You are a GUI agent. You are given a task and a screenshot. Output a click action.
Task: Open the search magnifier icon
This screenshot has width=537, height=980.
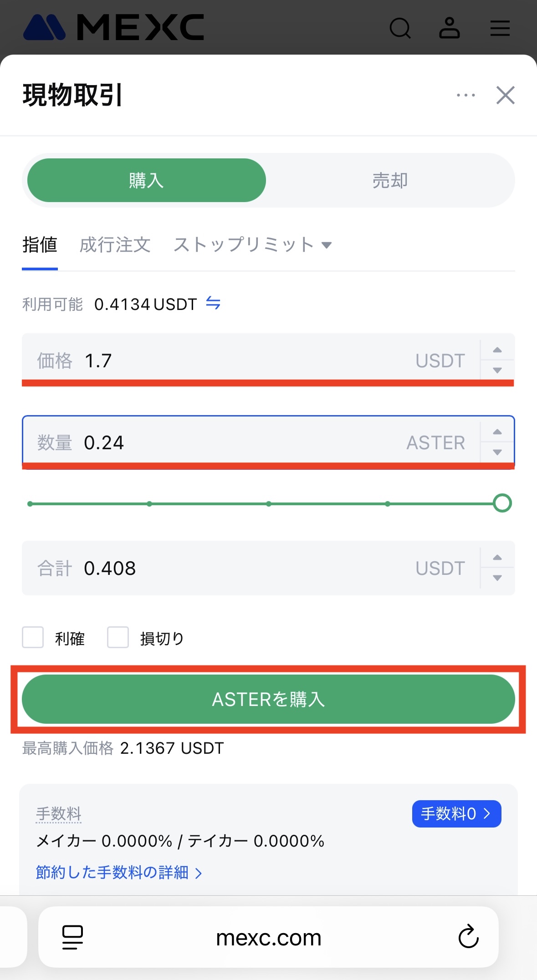click(x=400, y=28)
